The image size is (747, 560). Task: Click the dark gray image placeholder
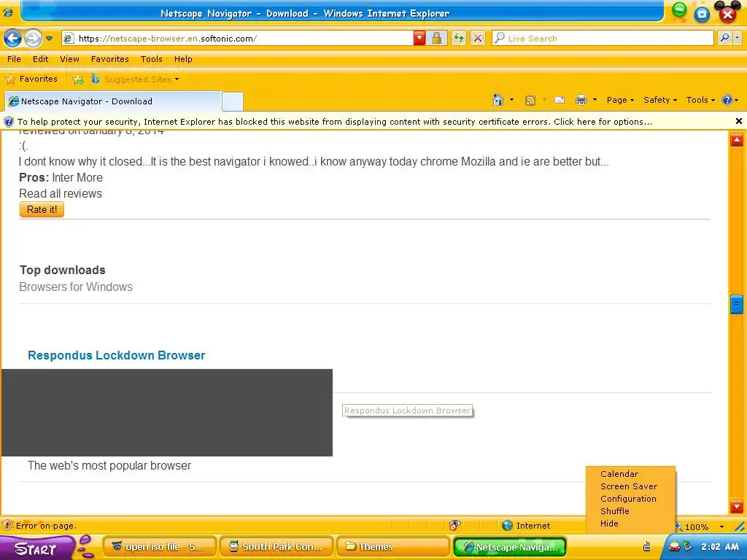click(x=167, y=413)
